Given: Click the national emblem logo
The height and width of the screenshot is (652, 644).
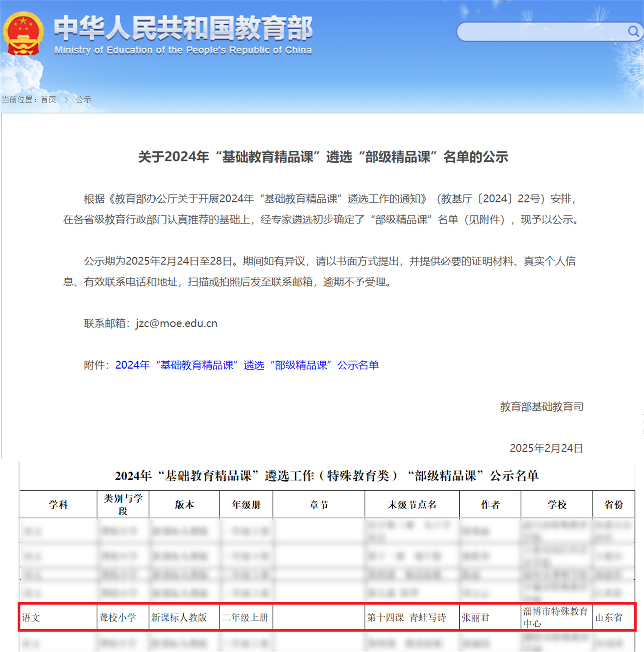Looking at the screenshot, I should [x=23, y=33].
